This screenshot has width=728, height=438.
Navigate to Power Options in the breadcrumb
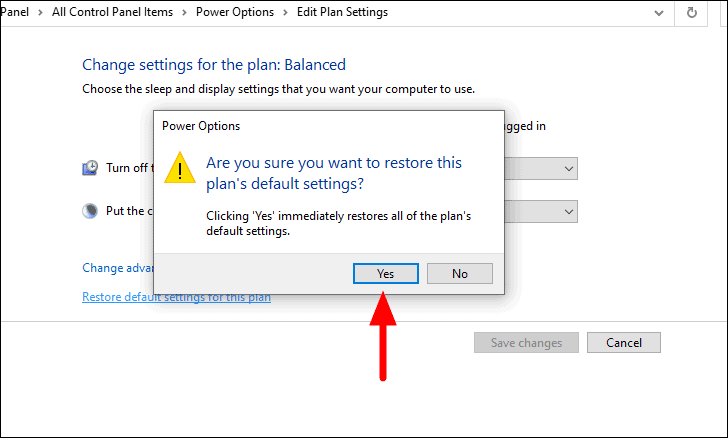pyautogui.click(x=235, y=12)
